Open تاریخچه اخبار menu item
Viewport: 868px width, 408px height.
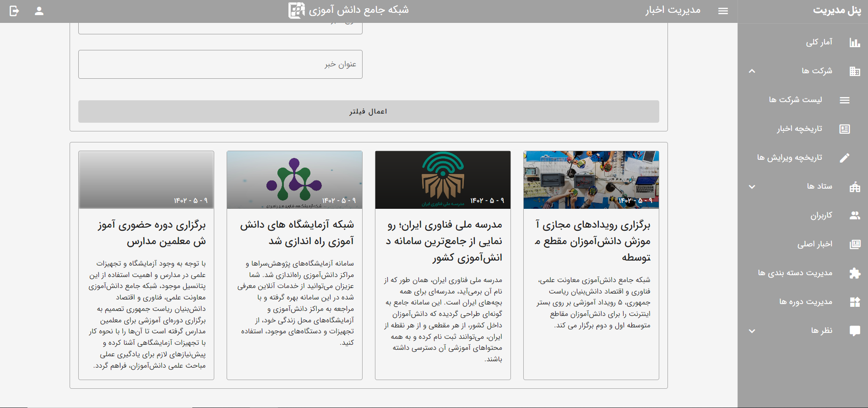pyautogui.click(x=799, y=129)
